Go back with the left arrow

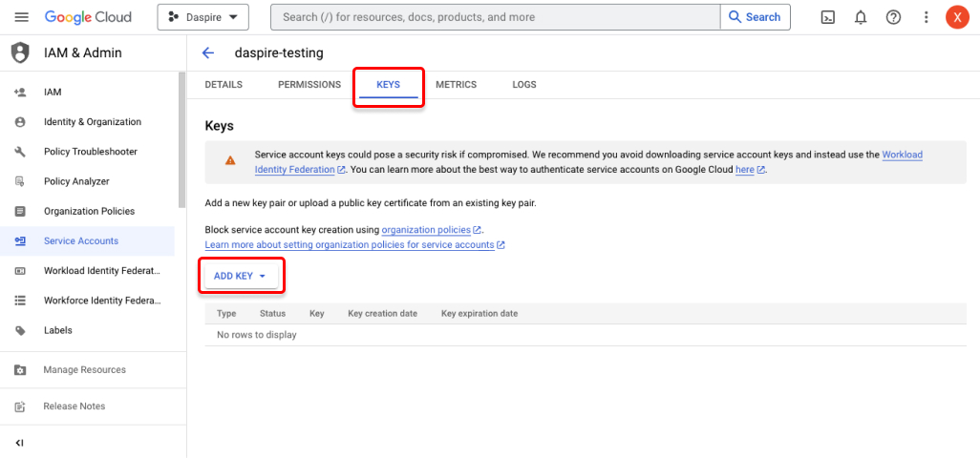coord(208,53)
